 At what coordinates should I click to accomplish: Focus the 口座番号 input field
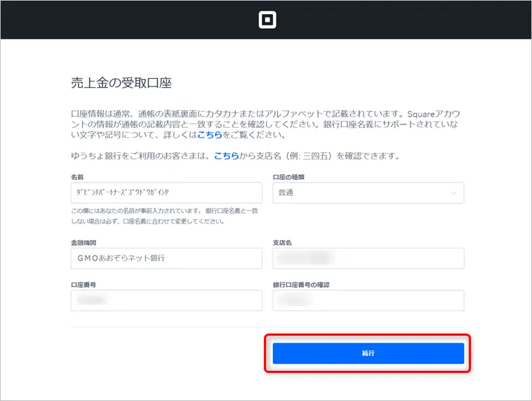click(166, 300)
